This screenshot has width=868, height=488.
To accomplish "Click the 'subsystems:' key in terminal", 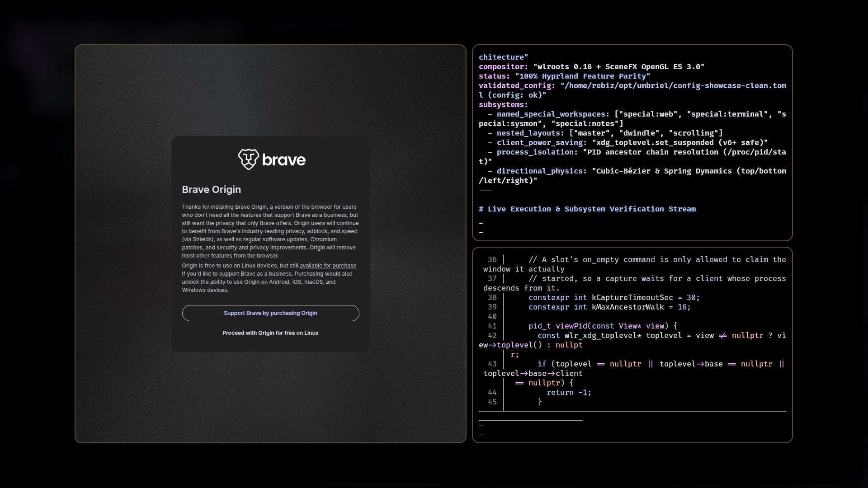I will [504, 105].
